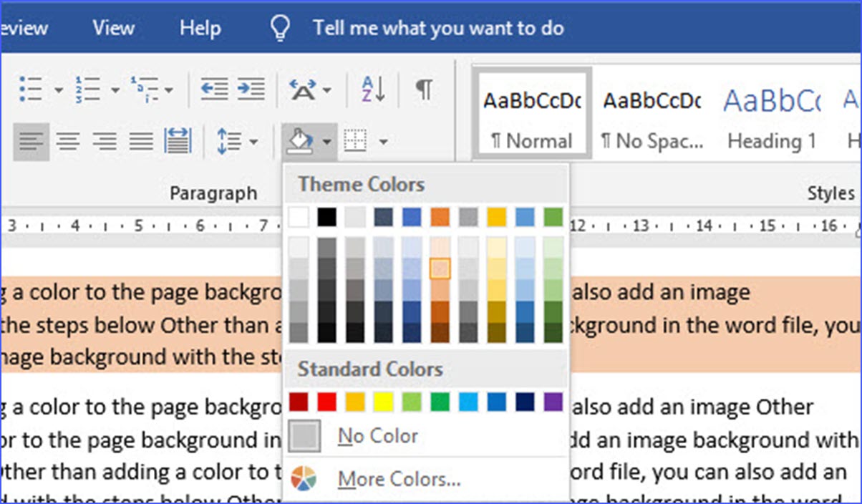Click the Distributed alignment icon
Image resolution: width=862 pixels, height=504 pixels.
[178, 141]
